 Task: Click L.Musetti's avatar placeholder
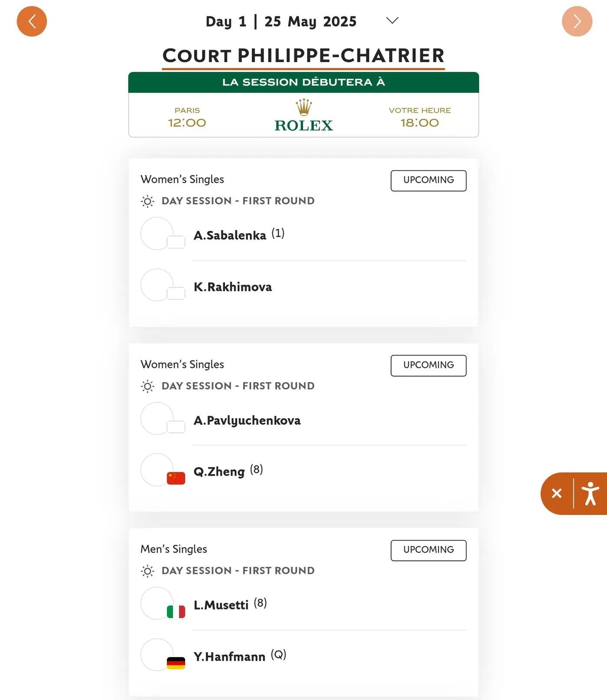[157, 603]
